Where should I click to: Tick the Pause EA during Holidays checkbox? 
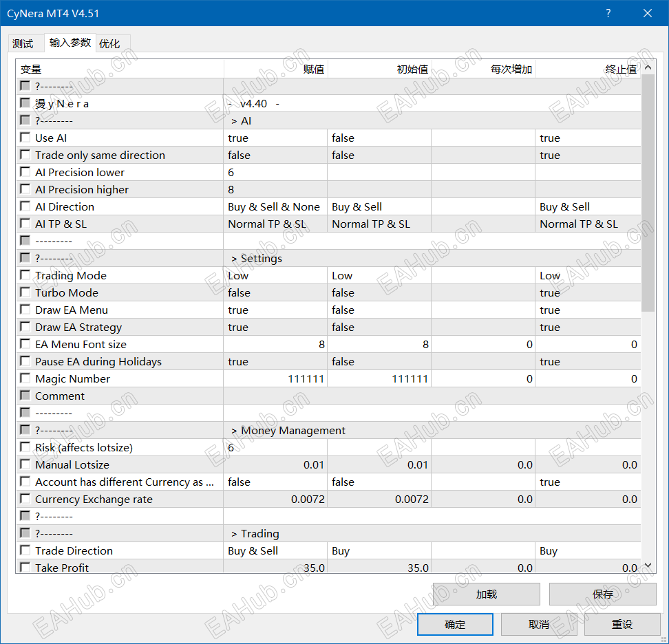coord(25,361)
